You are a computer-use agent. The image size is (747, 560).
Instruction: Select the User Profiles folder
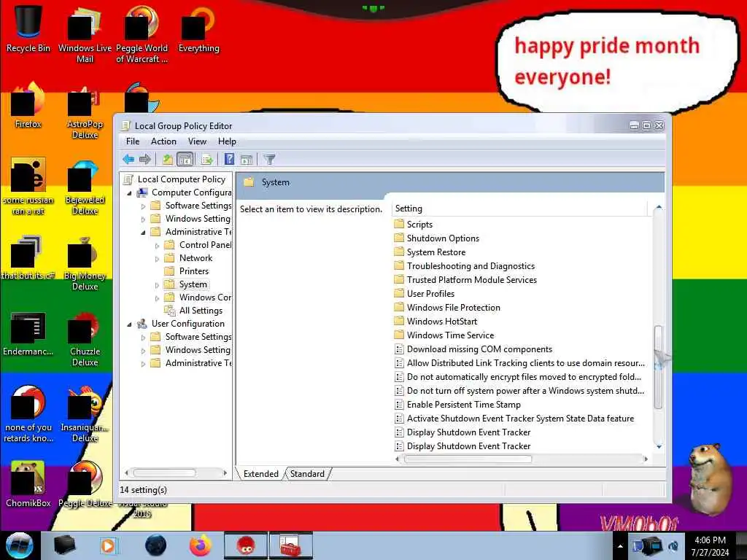point(430,293)
